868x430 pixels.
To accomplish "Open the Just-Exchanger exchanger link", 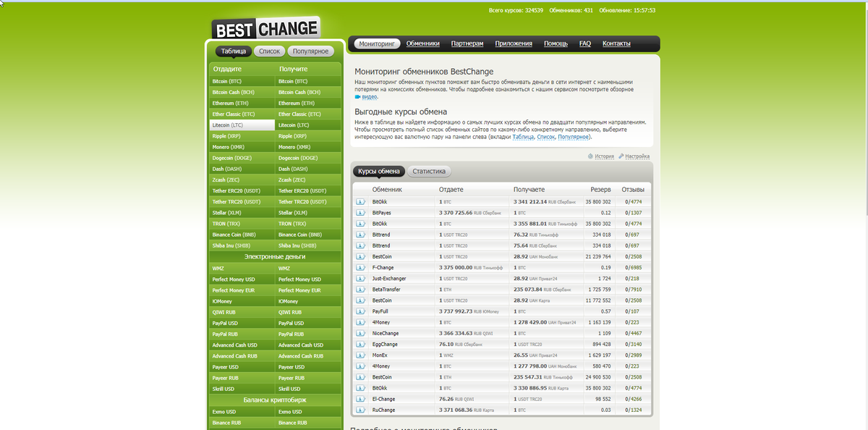I will tap(389, 278).
